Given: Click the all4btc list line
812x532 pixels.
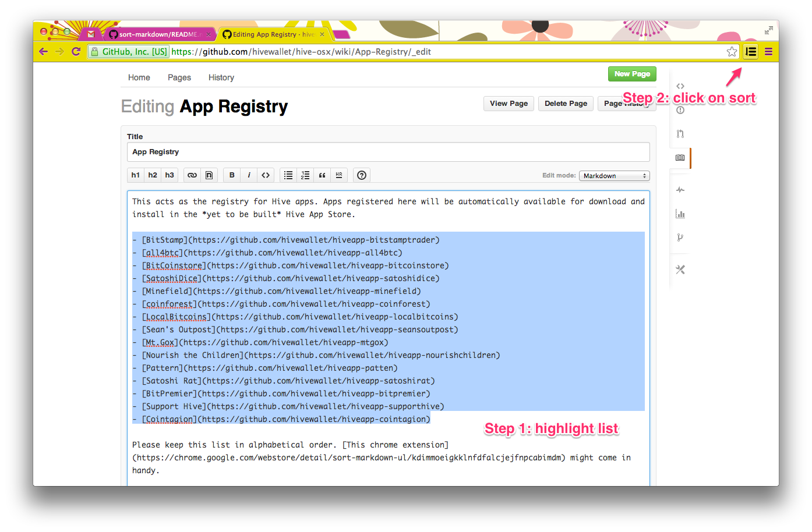Looking at the screenshot, I should (x=267, y=253).
